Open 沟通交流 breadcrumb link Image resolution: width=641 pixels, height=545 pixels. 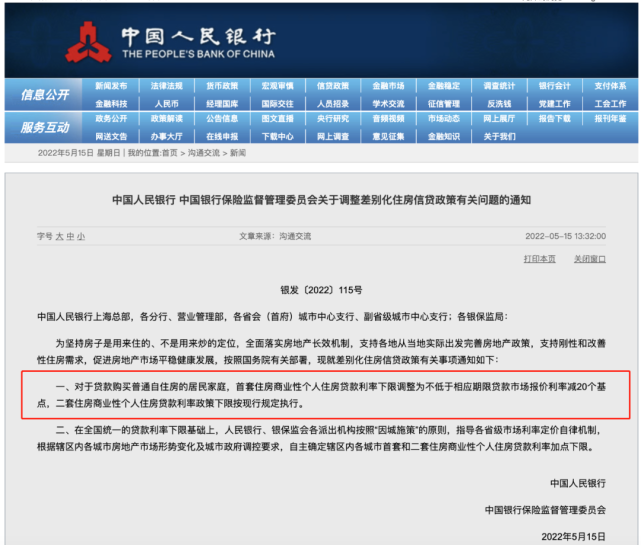click(204, 153)
